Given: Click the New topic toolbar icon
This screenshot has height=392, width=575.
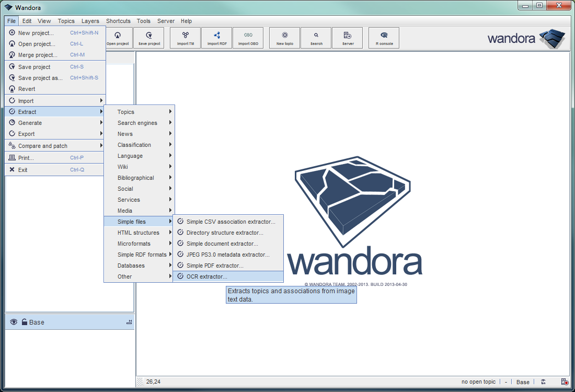Looking at the screenshot, I should (285, 38).
